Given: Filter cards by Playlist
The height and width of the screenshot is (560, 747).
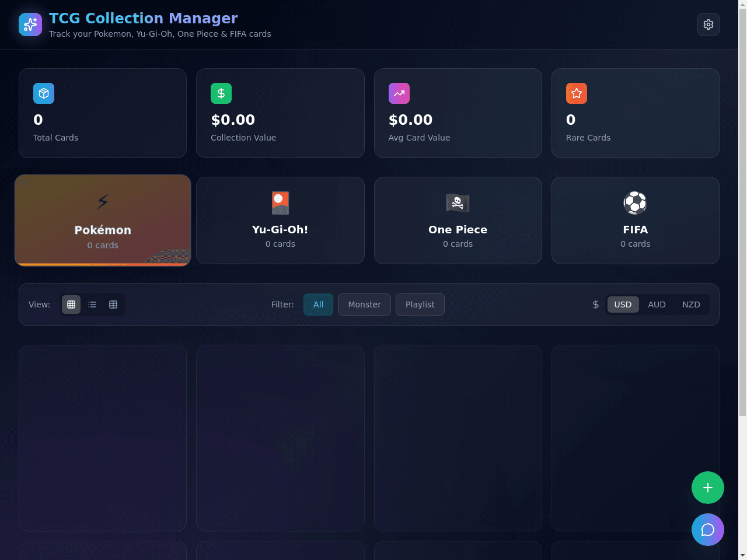Looking at the screenshot, I should pyautogui.click(x=420, y=304).
